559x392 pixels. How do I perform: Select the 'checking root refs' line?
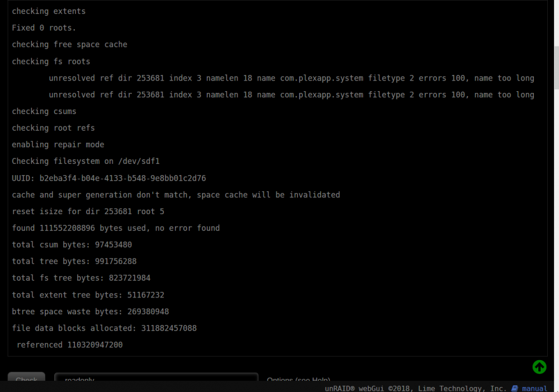pos(54,128)
